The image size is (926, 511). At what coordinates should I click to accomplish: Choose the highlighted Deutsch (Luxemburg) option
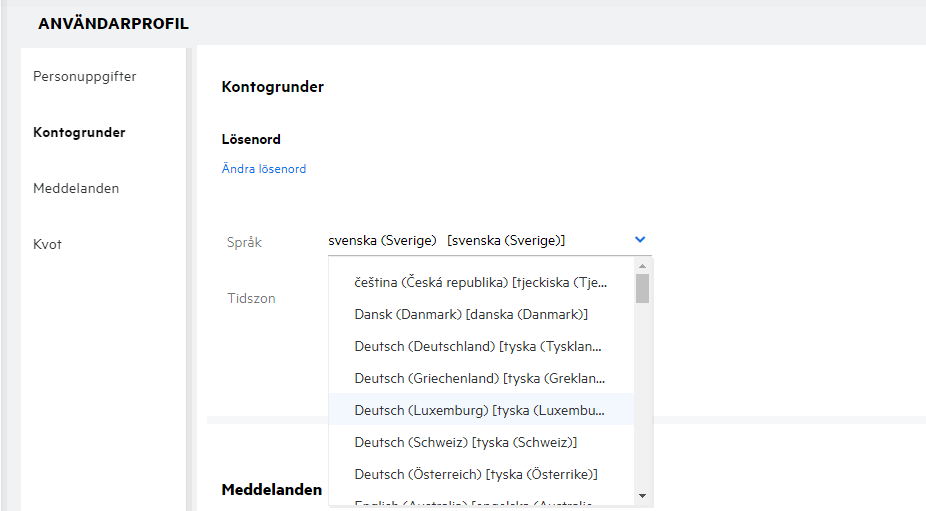point(480,410)
